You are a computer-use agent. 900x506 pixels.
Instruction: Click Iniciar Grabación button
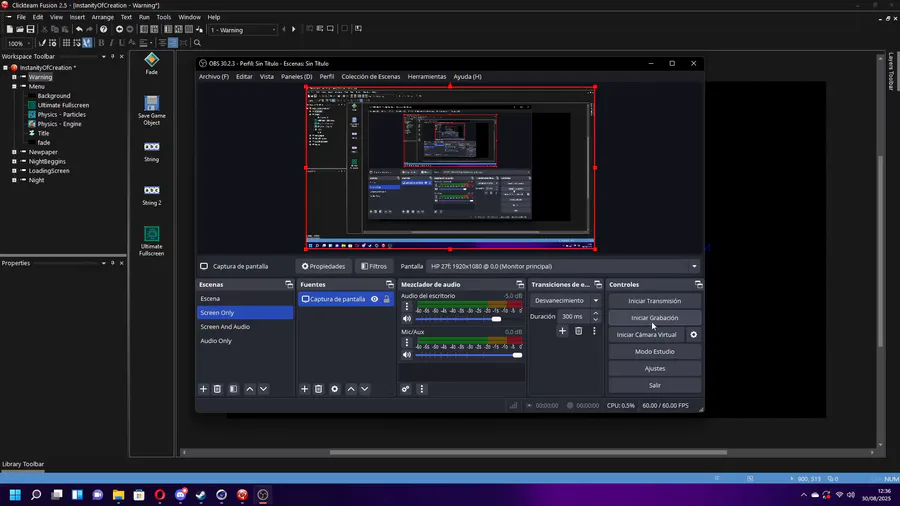coord(654,318)
